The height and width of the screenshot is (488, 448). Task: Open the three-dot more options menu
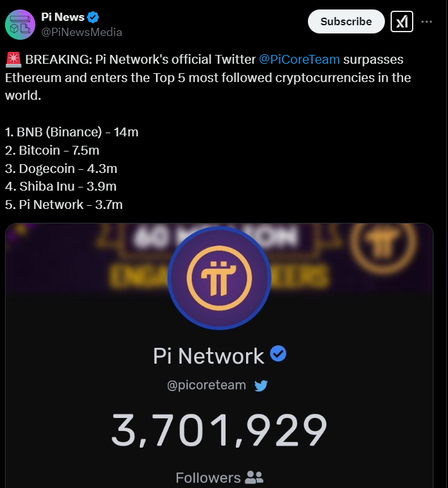click(x=427, y=21)
